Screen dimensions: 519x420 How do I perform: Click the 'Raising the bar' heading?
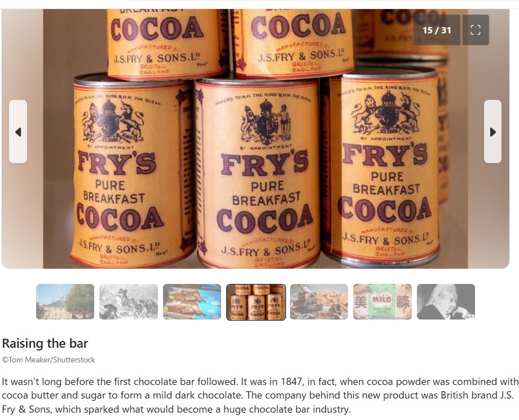(x=45, y=343)
